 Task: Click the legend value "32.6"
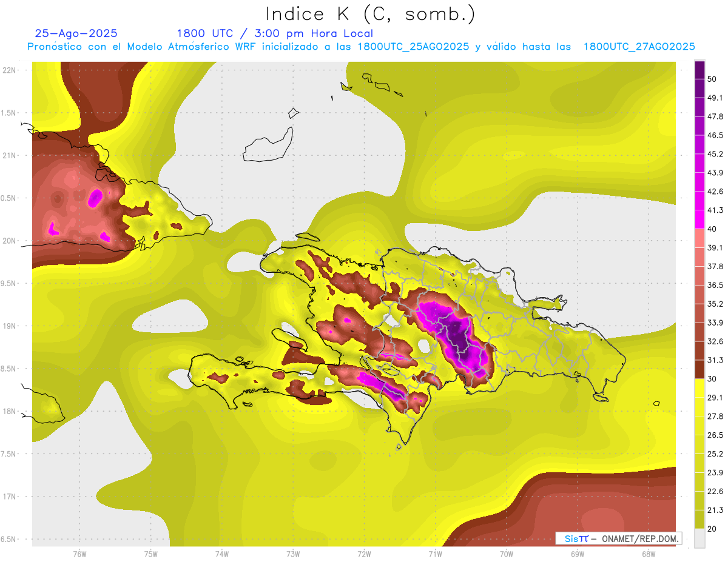tap(715, 341)
